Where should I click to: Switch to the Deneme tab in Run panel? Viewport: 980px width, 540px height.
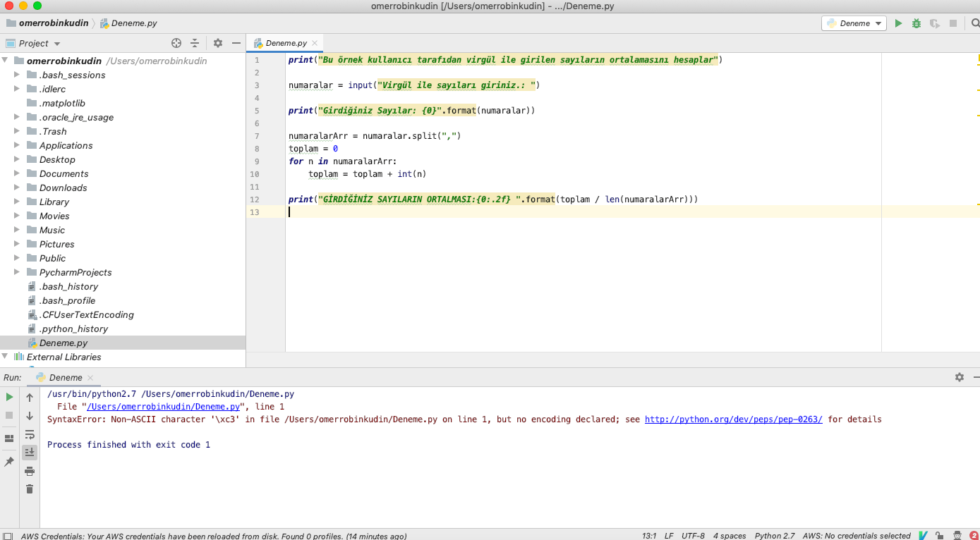[x=65, y=377]
